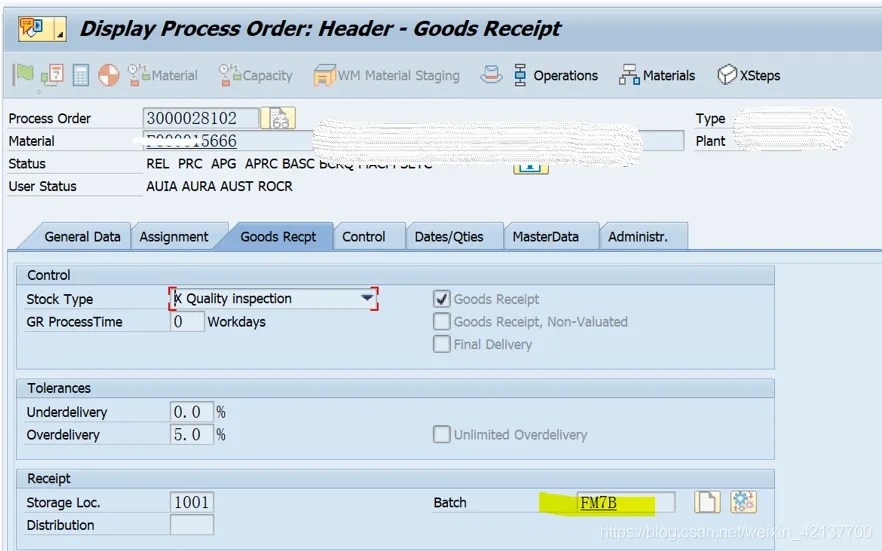
Task: Select the Goods Recpt tab
Action: click(x=278, y=237)
